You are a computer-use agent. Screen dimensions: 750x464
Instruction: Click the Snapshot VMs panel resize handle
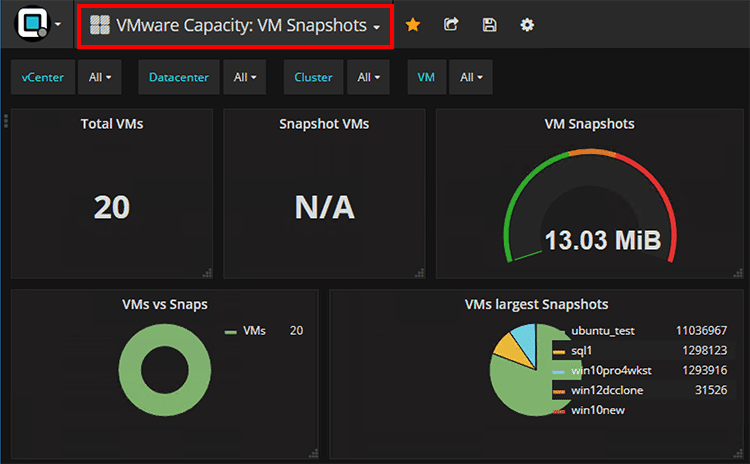[419, 273]
